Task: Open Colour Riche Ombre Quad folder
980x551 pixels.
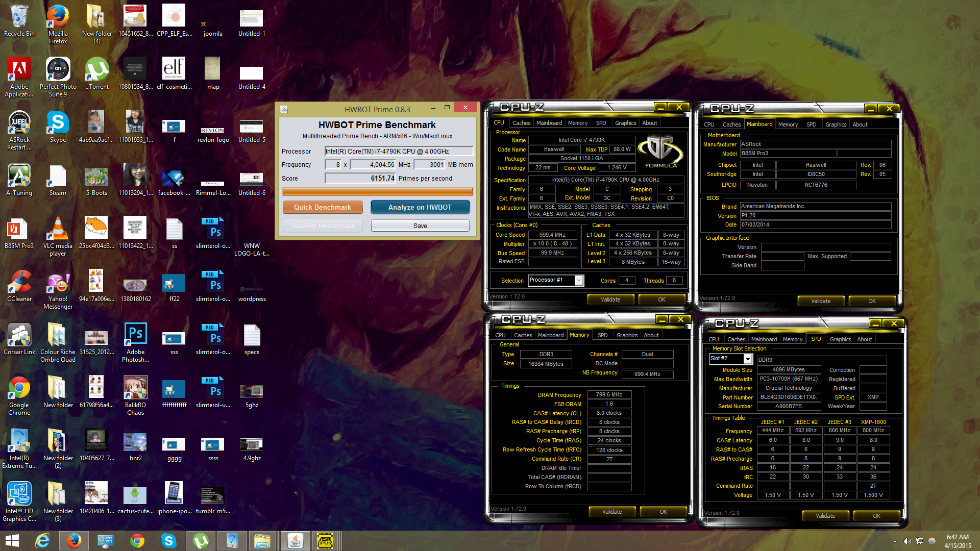Action: tap(58, 342)
